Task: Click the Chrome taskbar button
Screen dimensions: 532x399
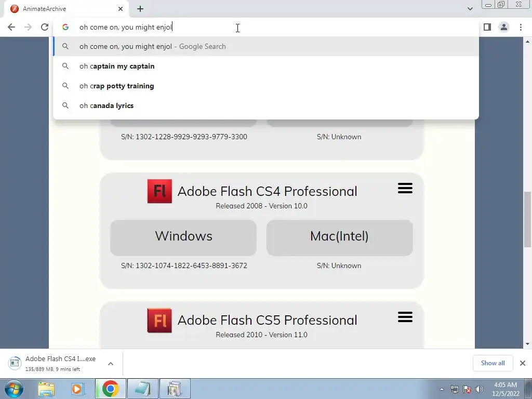Action: [110, 389]
